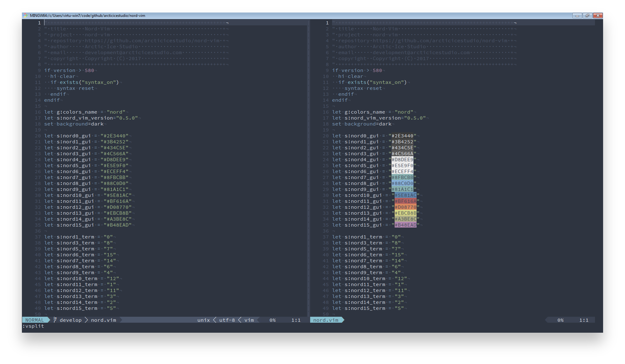Click the utf-8 encoding segment
This screenshot has width=625, height=364.
click(227, 320)
